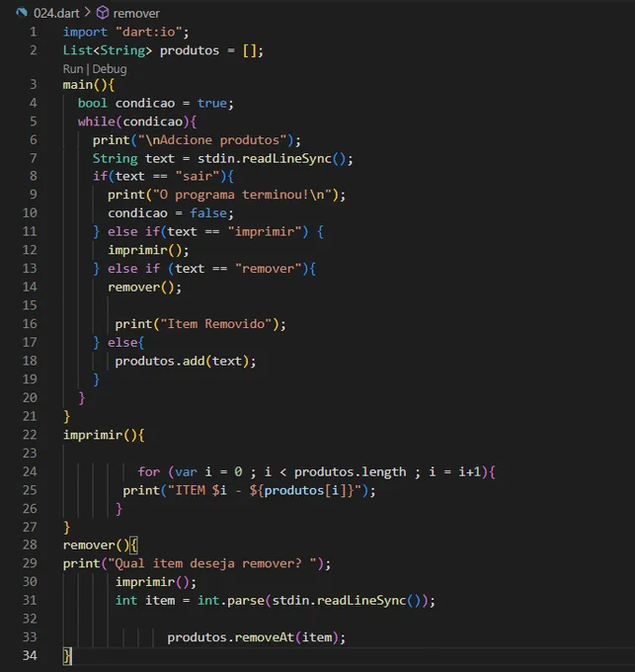The image size is (635, 672).
Task: Click the closing brace on line 34
Action: (67, 656)
